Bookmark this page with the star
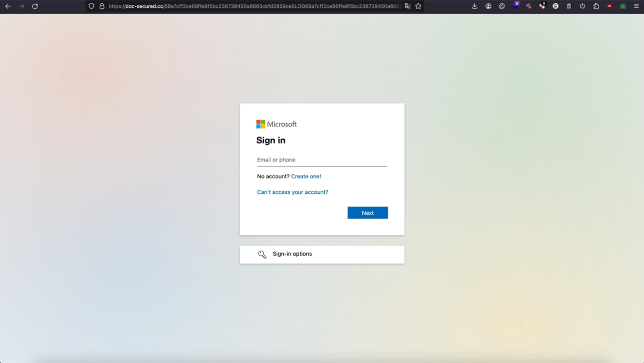 (418, 6)
